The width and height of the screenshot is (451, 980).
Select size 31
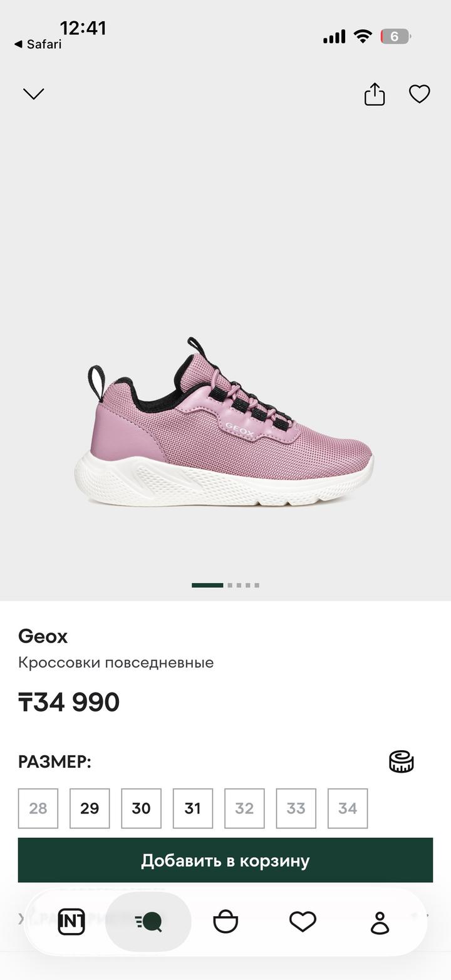193,808
